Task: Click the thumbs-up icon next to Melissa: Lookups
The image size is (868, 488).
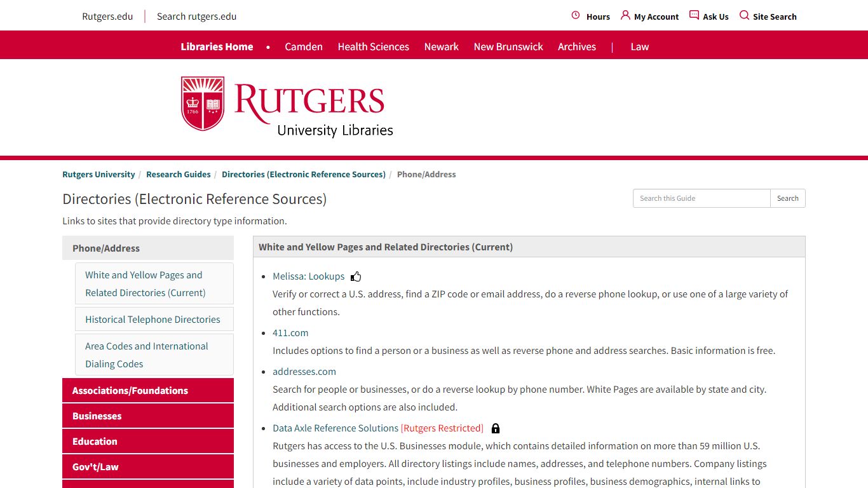Action: coord(356,276)
